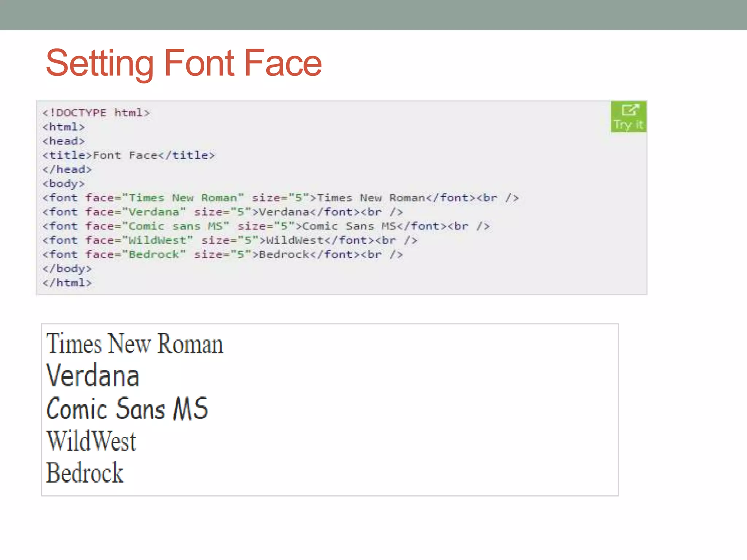Click the closing </body> tag line
This screenshot has height=560, width=747.
point(67,269)
